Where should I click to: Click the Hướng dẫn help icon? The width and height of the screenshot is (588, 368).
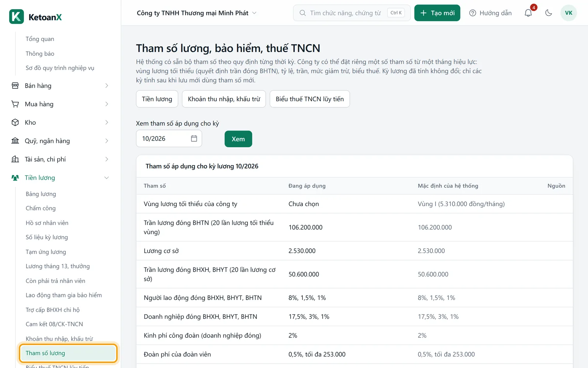click(473, 13)
